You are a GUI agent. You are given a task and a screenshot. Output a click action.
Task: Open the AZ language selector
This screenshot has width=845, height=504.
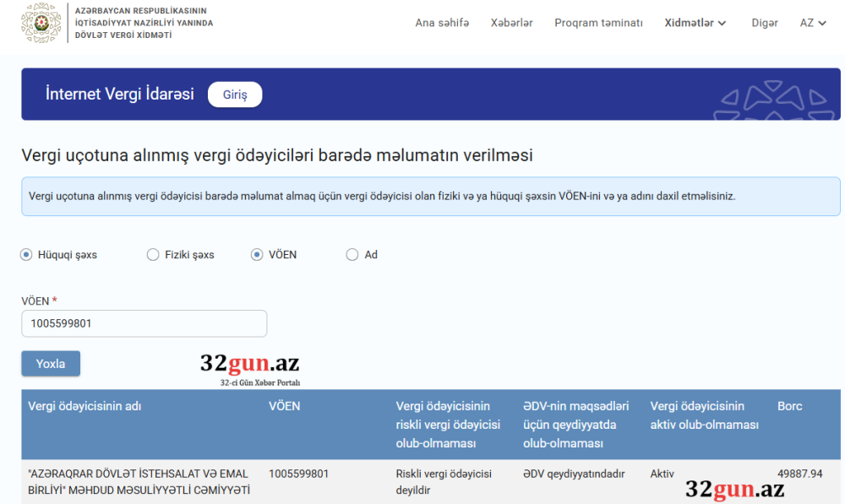(811, 23)
